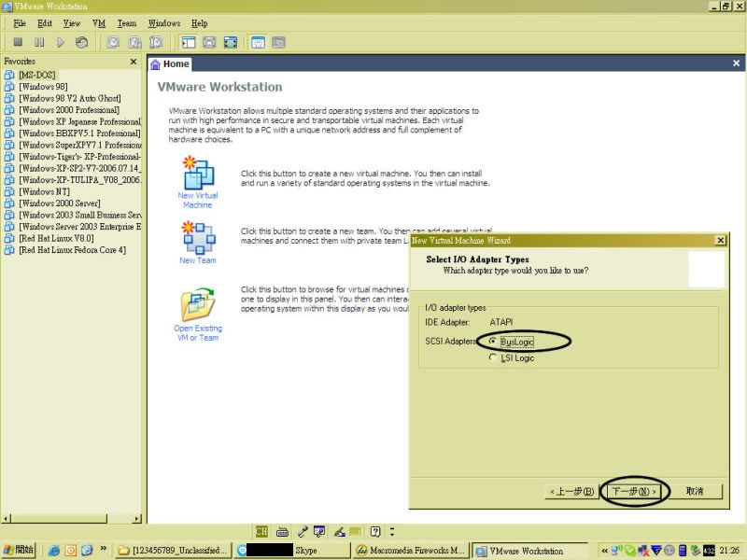Click the language bar microphone icon
Viewport: 747px width, 560px height.
point(303,531)
